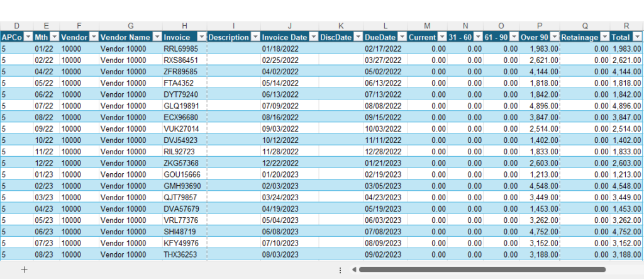Image resolution: width=644 pixels, height=279 pixels.
Task: Click invoice date 06/08/2023
Action: pos(289,232)
